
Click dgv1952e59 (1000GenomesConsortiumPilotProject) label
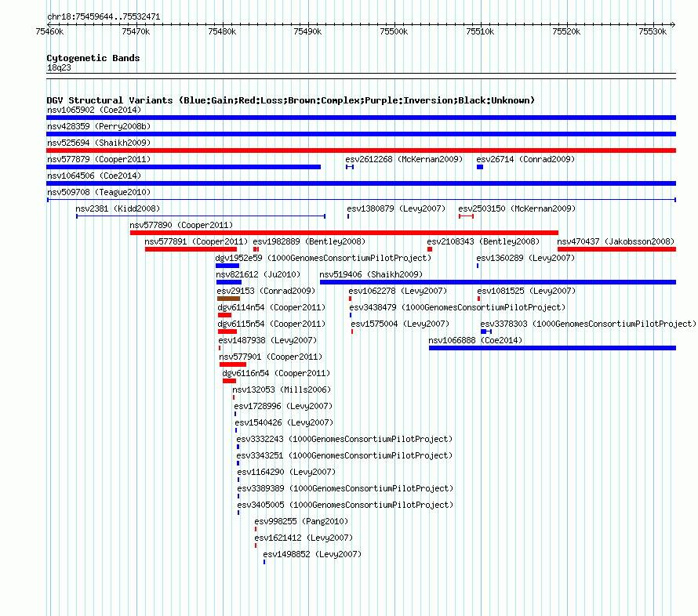323,258
